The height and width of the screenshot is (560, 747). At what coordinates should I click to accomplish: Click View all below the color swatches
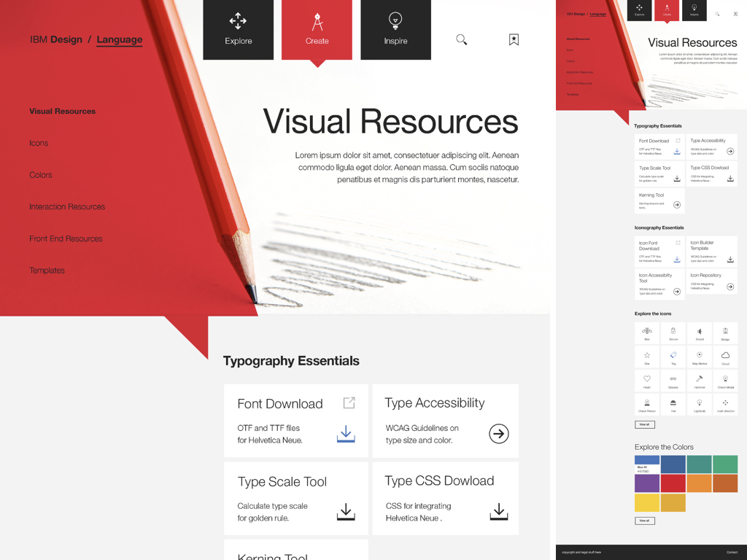645,521
